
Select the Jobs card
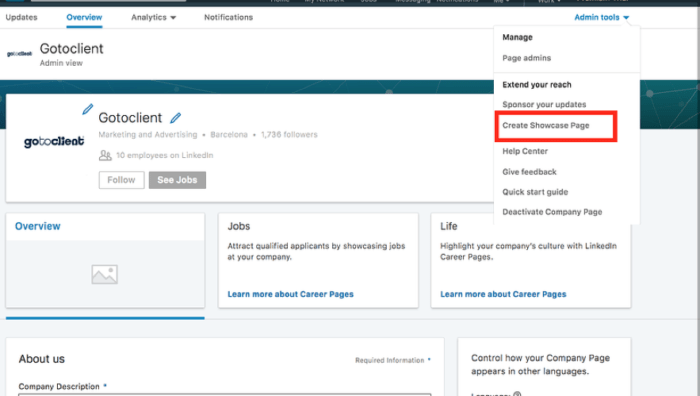[x=318, y=260]
